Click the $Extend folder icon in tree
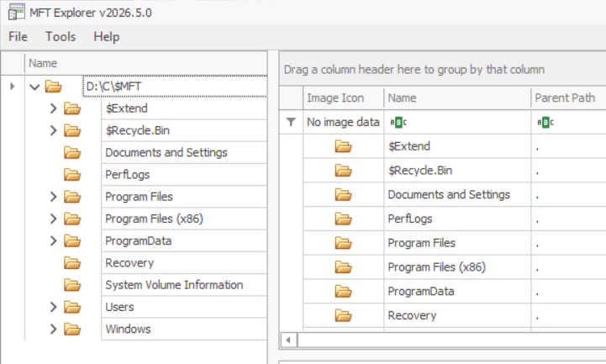 point(72,108)
